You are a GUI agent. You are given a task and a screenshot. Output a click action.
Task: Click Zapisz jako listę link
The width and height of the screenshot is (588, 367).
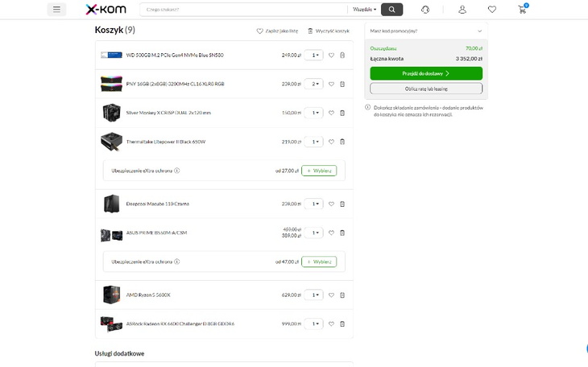click(x=278, y=31)
